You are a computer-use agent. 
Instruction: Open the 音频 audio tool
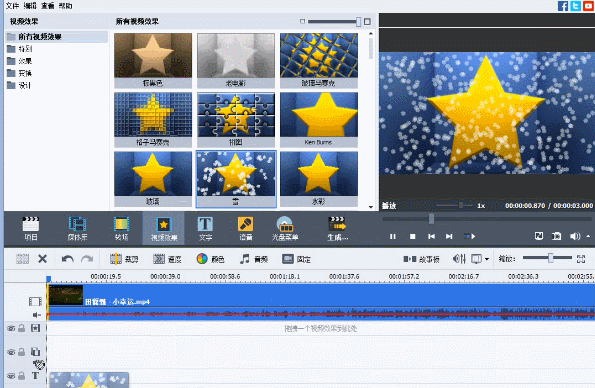(253, 259)
